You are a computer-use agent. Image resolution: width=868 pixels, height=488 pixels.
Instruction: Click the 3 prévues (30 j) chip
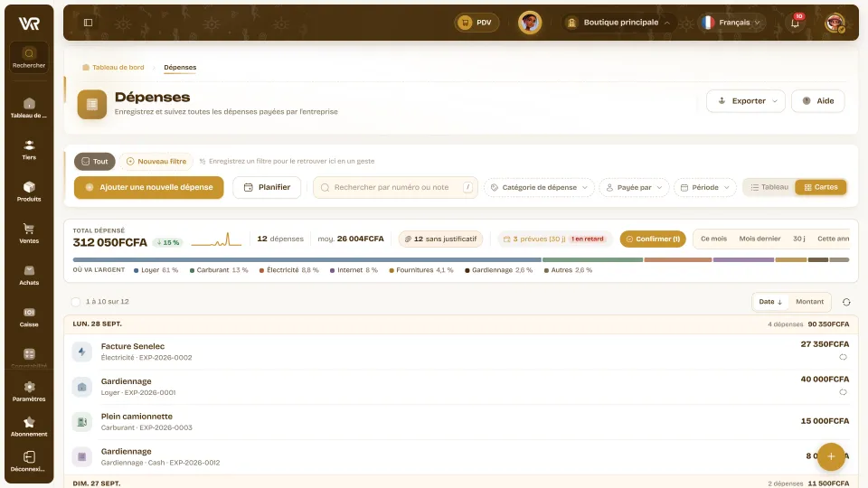(553, 239)
